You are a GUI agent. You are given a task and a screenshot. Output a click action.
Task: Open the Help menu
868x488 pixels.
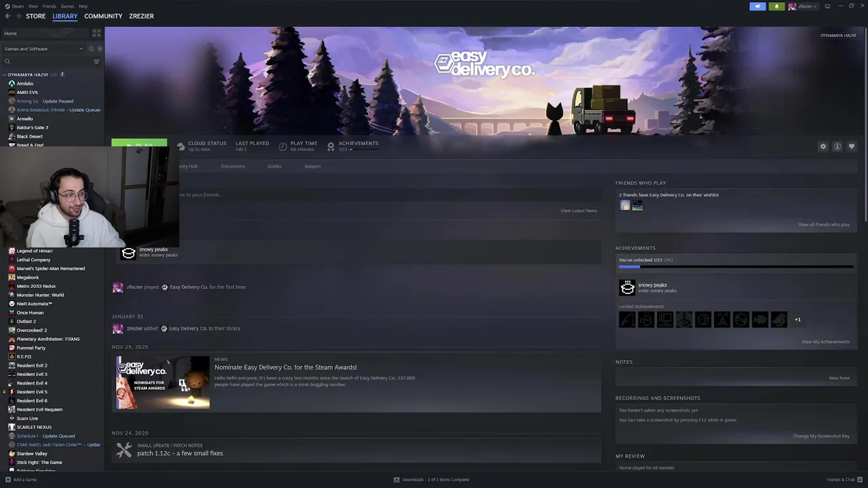click(x=83, y=6)
